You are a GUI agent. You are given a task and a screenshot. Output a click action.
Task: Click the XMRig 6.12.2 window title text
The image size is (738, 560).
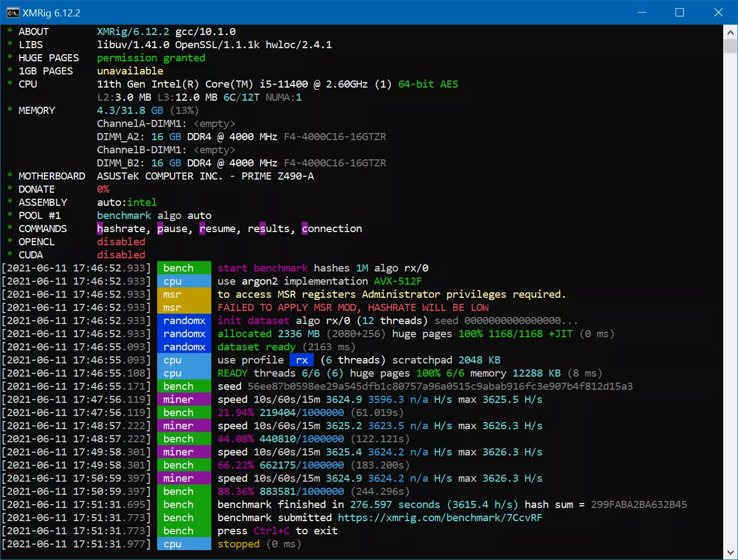(51, 13)
